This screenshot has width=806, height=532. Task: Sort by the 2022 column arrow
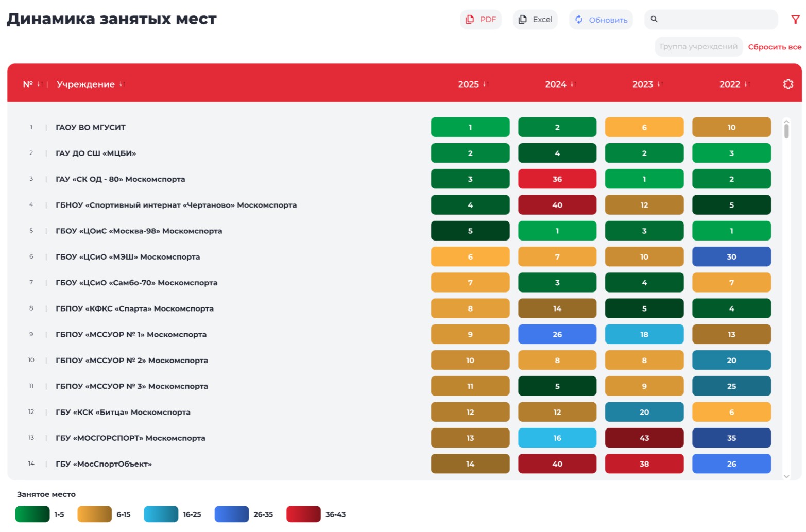[x=746, y=84]
